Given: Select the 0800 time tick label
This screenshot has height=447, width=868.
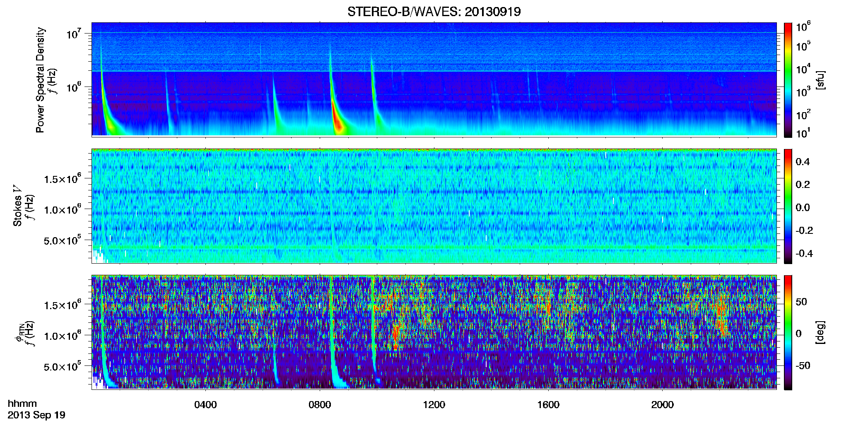Looking at the screenshot, I should pos(320,405).
